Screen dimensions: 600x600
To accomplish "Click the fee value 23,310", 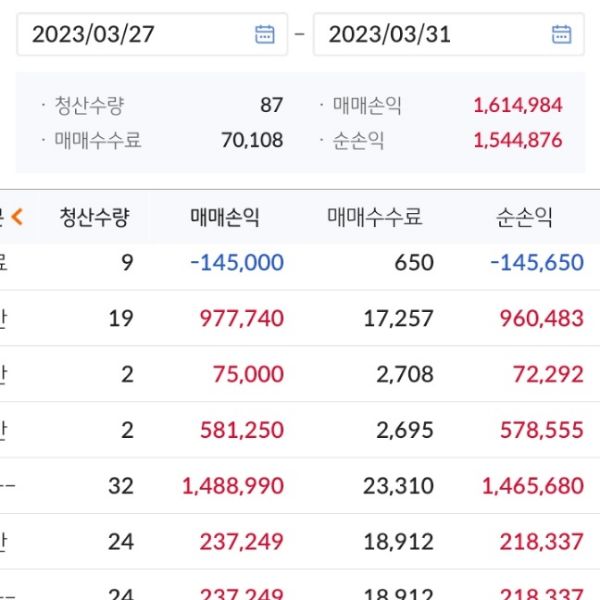I will [398, 487].
